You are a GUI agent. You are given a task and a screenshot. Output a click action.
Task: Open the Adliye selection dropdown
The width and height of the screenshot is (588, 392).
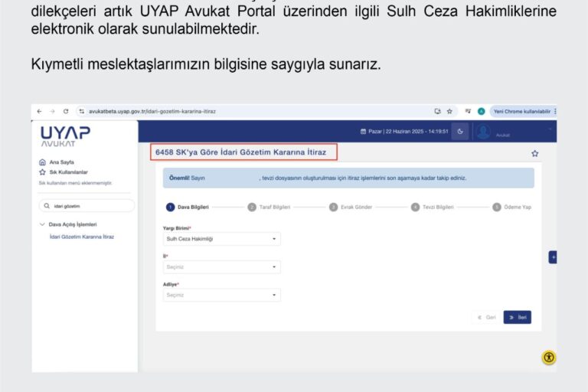(221, 295)
